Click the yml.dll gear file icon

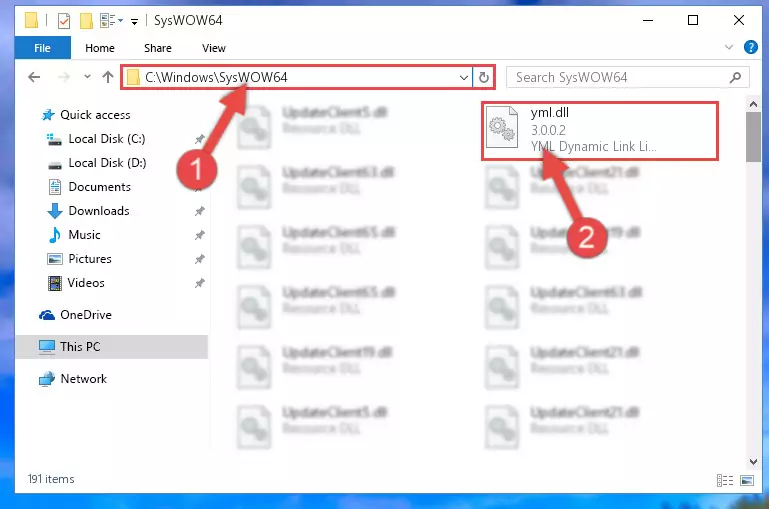pos(502,127)
